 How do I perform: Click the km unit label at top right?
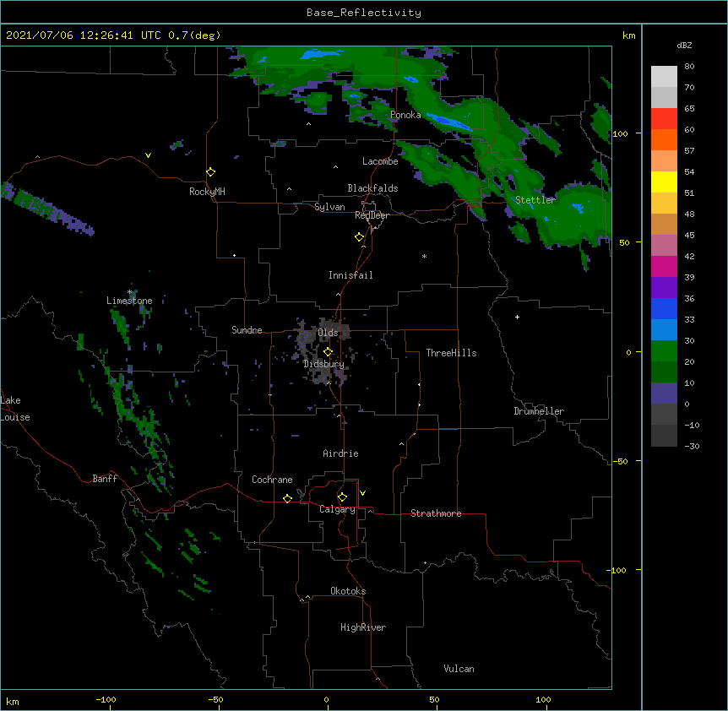[628, 35]
